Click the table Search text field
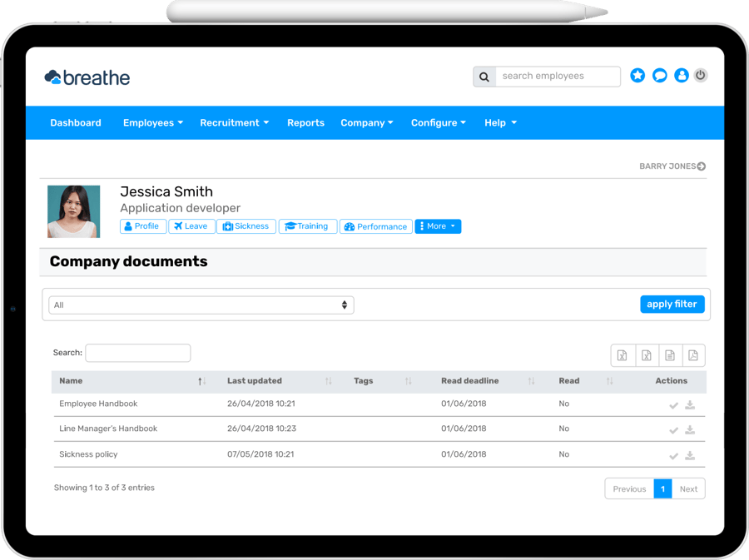This screenshot has width=749, height=560. [x=138, y=353]
